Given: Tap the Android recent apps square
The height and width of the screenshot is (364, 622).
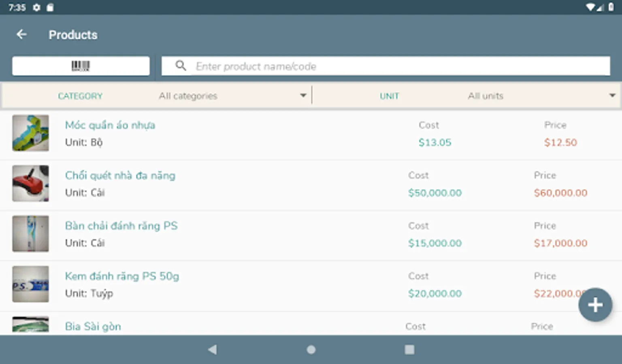Looking at the screenshot, I should pos(409,349).
